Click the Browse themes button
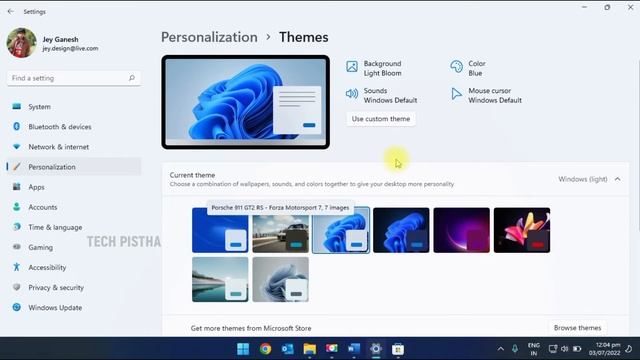 click(577, 328)
